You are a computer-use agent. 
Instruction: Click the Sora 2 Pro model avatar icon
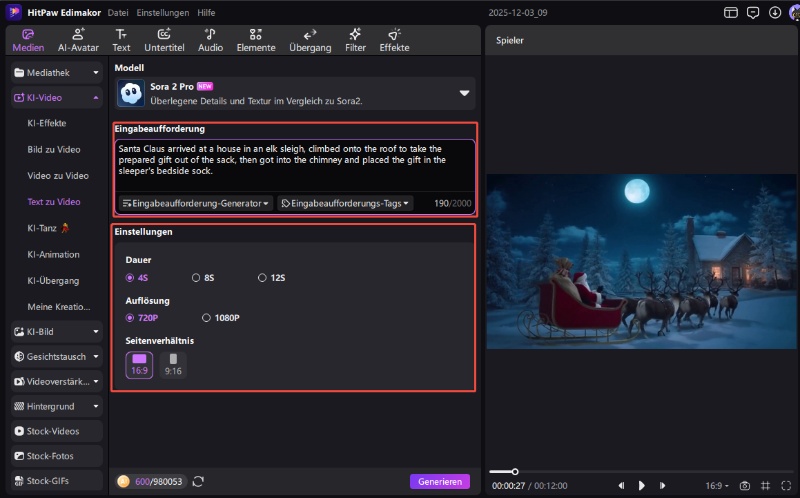pos(131,93)
